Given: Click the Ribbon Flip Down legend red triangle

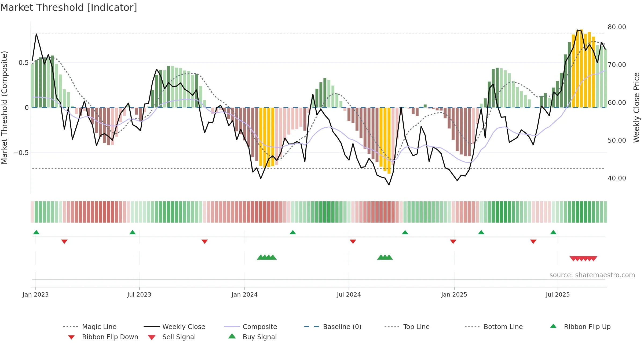Looking at the screenshot, I should click(x=71, y=337).
